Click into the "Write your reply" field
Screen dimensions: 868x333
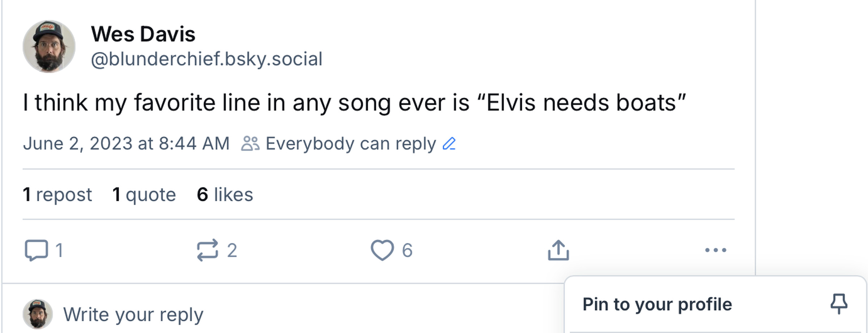(133, 314)
